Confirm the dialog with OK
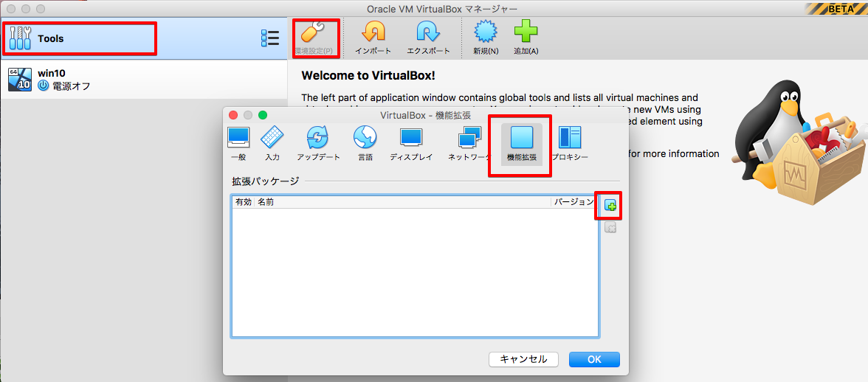The width and height of the screenshot is (868, 382). tap(595, 359)
